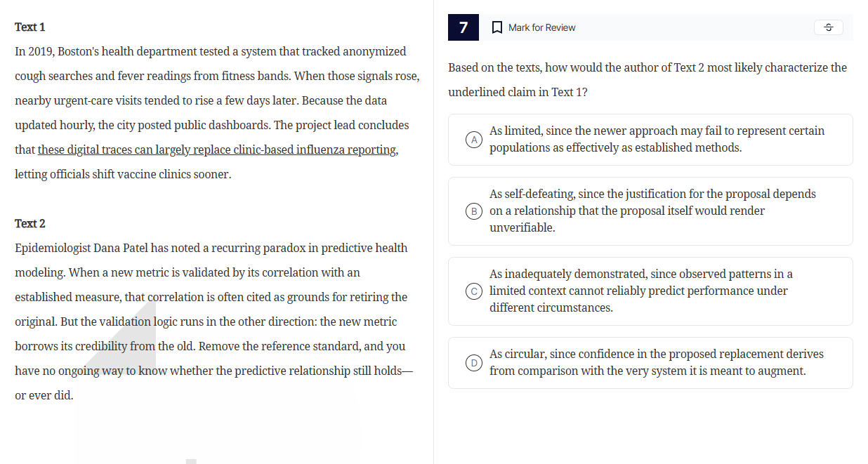The image size is (868, 464).
Task: Click the last line 'or ever did.'
Action: (44, 396)
